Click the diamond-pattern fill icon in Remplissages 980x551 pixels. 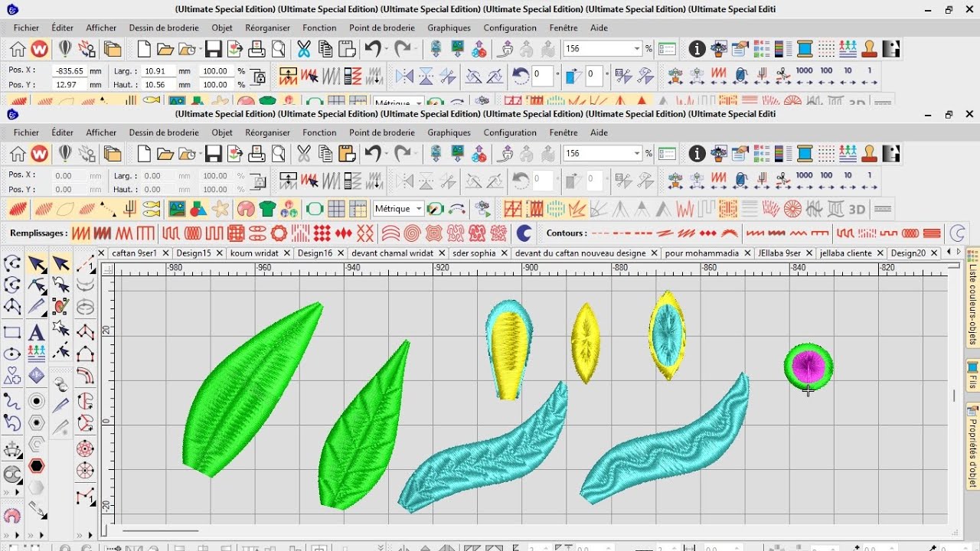(x=322, y=233)
